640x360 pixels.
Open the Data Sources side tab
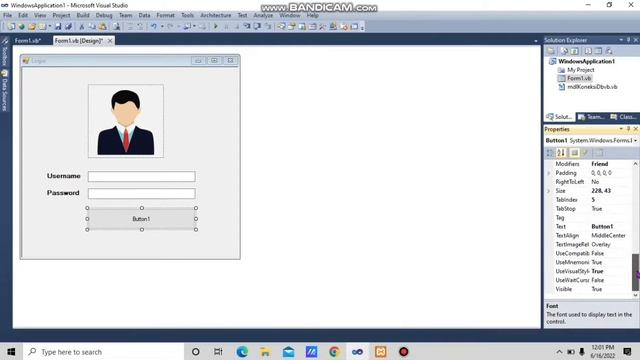coord(4,91)
